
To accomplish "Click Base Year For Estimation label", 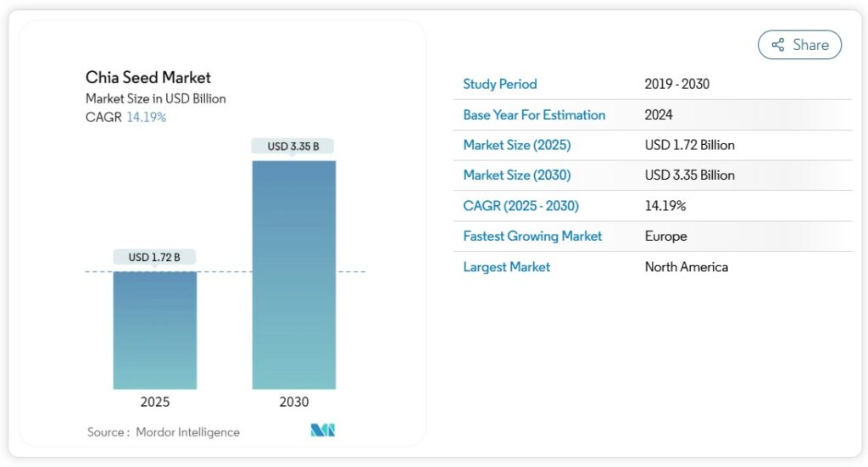I will [x=534, y=114].
